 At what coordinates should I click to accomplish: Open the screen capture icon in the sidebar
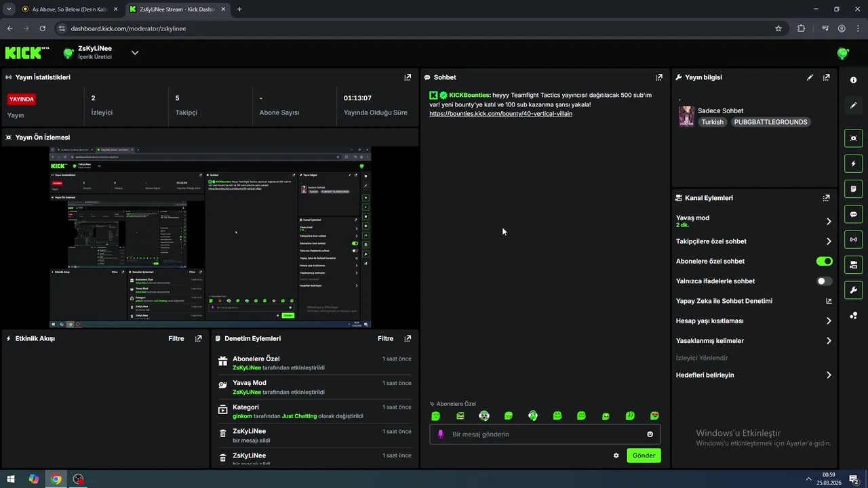(853, 138)
